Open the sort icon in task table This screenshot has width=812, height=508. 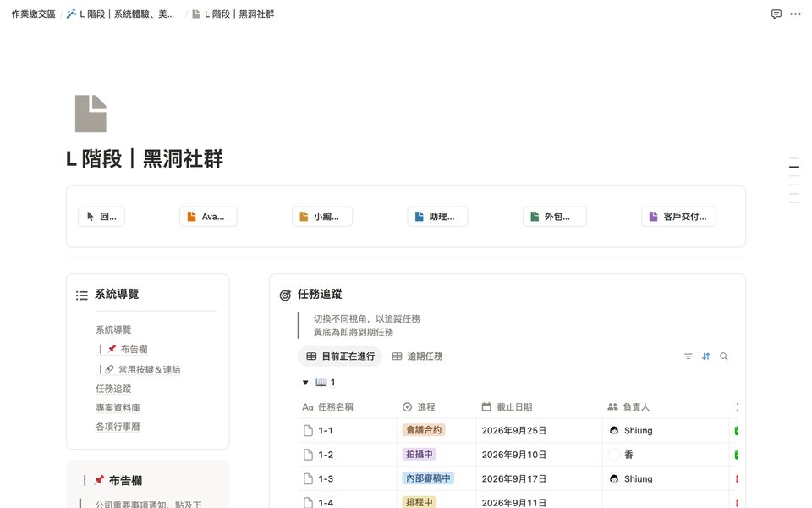click(705, 356)
